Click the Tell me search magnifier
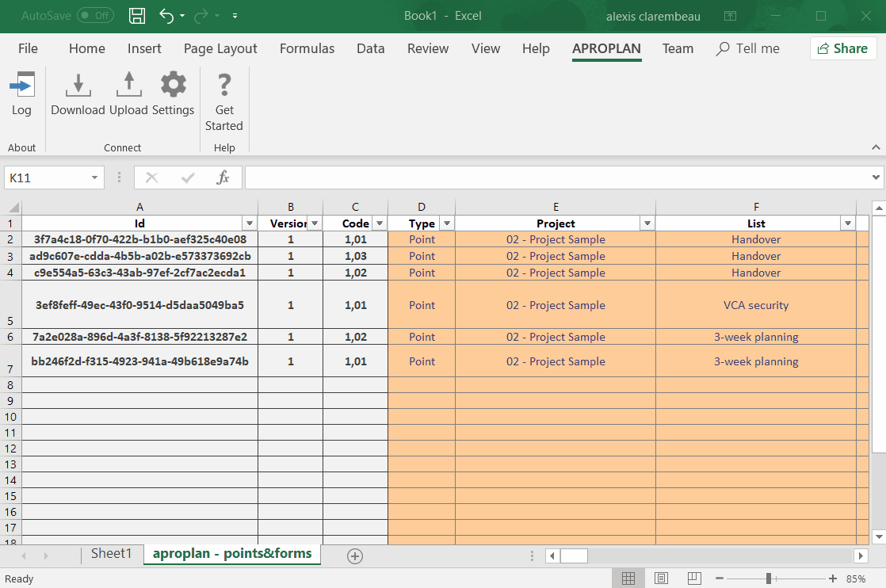This screenshot has width=886, height=588. (x=722, y=48)
